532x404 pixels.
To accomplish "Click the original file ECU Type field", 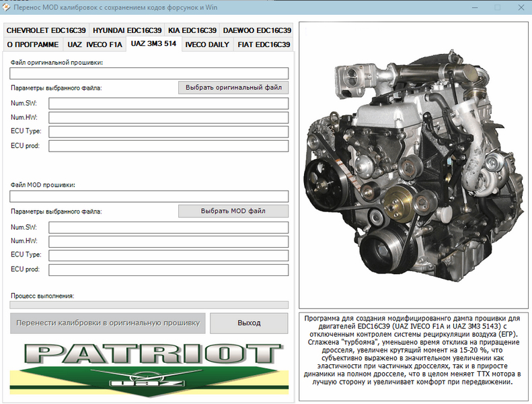I will [169, 132].
